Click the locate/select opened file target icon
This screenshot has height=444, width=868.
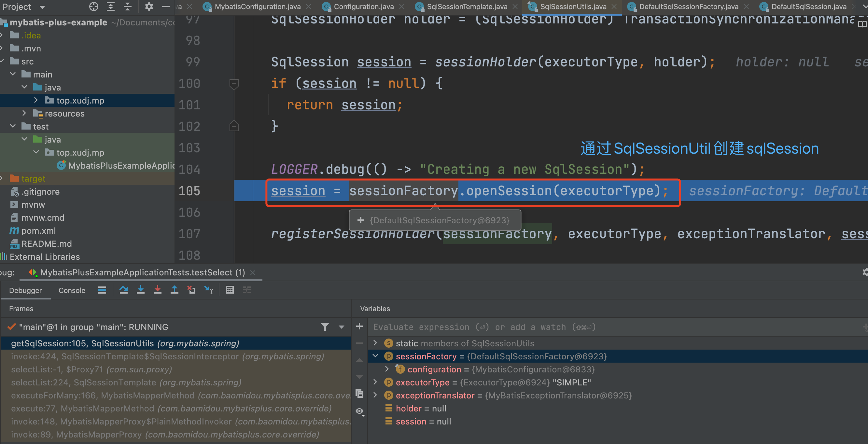tap(94, 7)
